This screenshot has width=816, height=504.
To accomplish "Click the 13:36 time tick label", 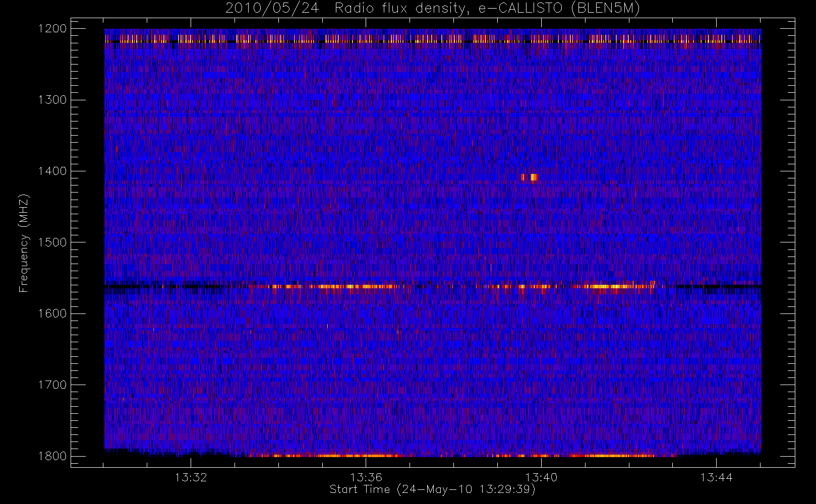I will pos(366,477).
